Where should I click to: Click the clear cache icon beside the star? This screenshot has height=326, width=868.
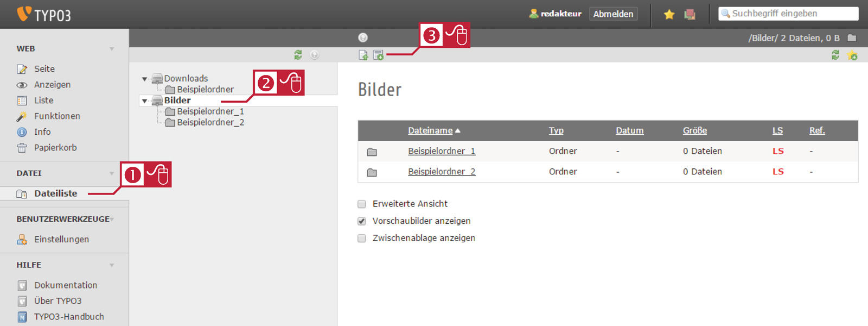click(690, 14)
